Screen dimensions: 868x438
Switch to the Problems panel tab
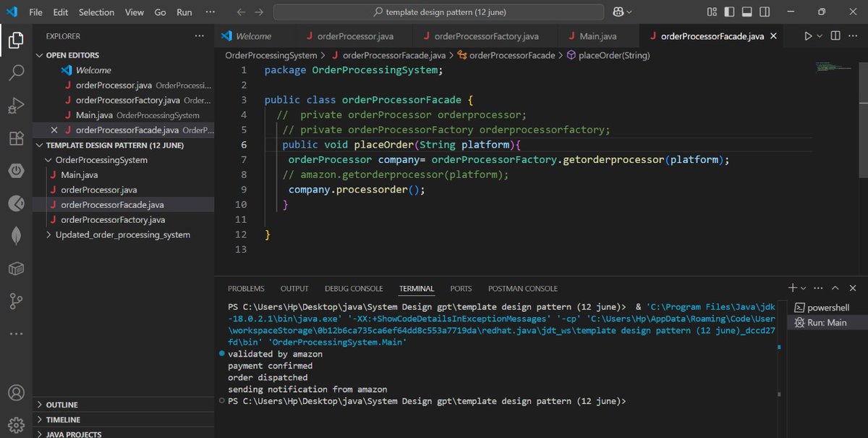246,288
